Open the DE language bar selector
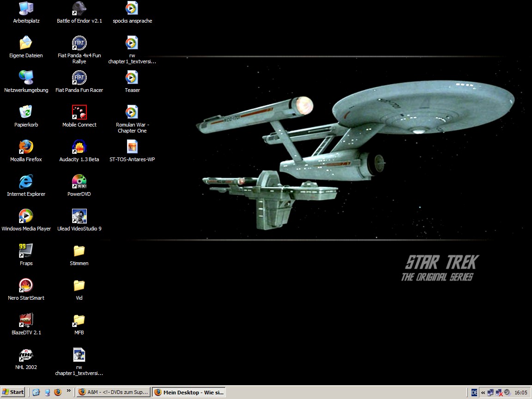Screen dimensions: 532x399 pos(474,393)
